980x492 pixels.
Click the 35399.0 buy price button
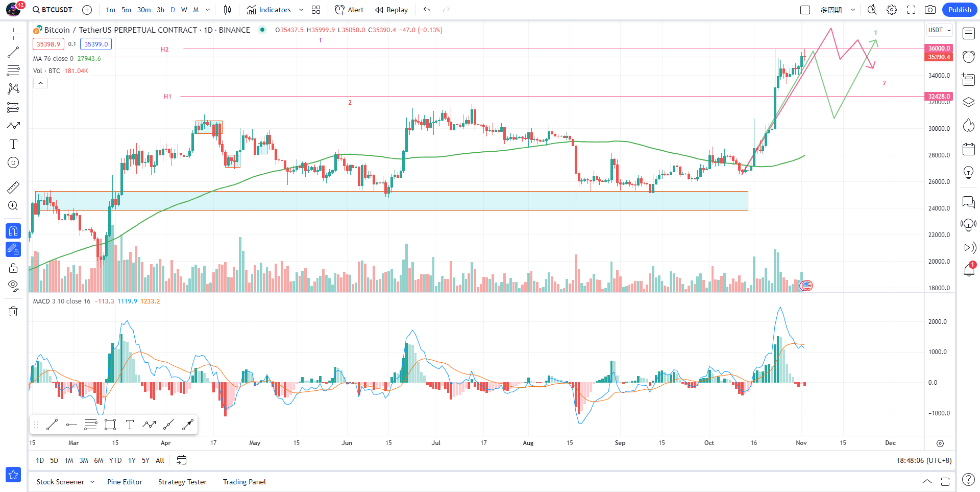(x=96, y=44)
